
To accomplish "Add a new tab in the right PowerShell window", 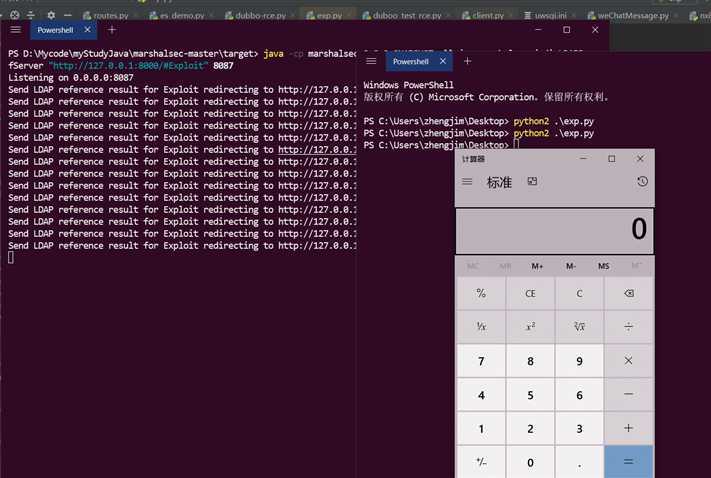I will [468, 61].
